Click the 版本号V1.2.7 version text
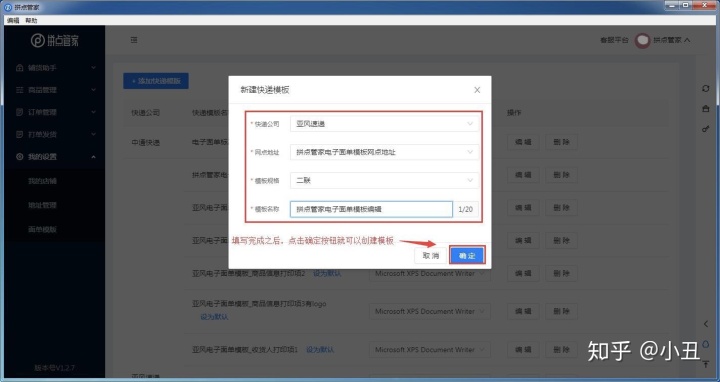720x382 pixels. 55,368
